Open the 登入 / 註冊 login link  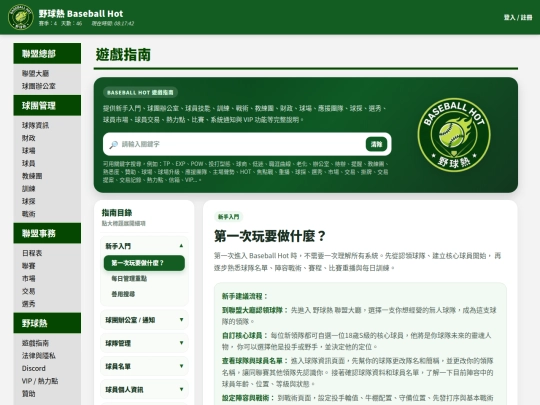[x=518, y=17]
